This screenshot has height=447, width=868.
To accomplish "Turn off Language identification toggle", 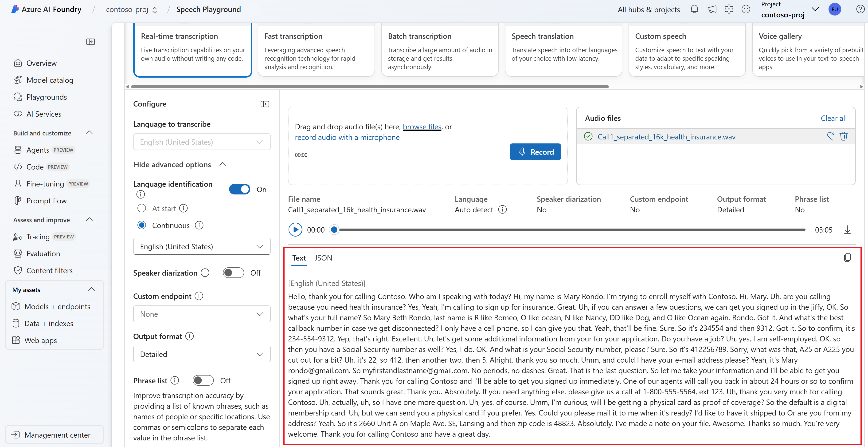I will click(240, 190).
